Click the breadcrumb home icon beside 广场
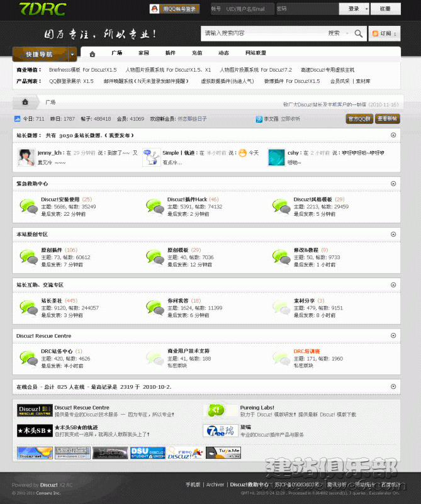The image size is (421, 504). pyautogui.click(x=25, y=102)
